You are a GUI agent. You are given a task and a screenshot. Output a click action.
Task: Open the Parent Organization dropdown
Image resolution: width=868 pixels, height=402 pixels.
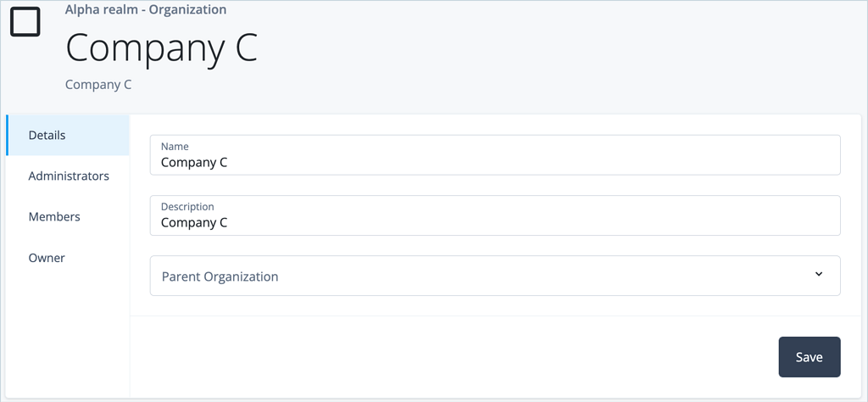(x=495, y=276)
